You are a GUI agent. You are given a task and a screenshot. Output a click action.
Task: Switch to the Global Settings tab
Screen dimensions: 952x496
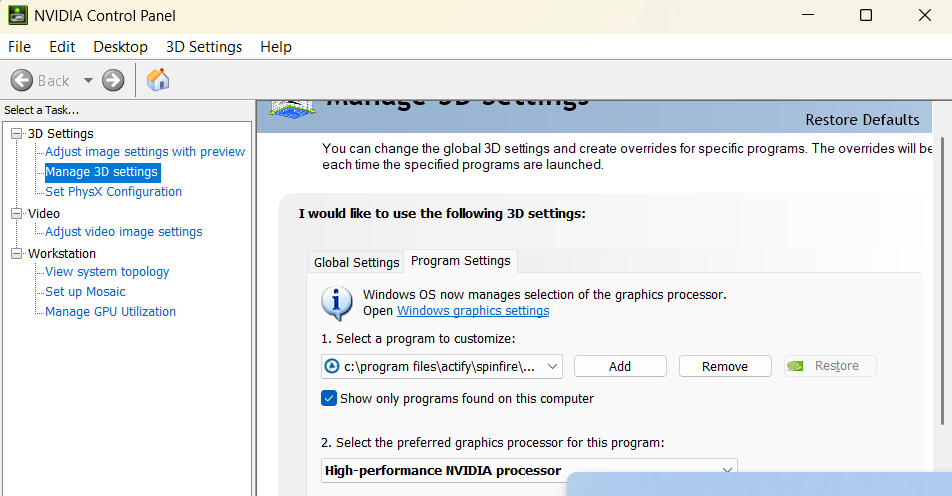[356, 262]
